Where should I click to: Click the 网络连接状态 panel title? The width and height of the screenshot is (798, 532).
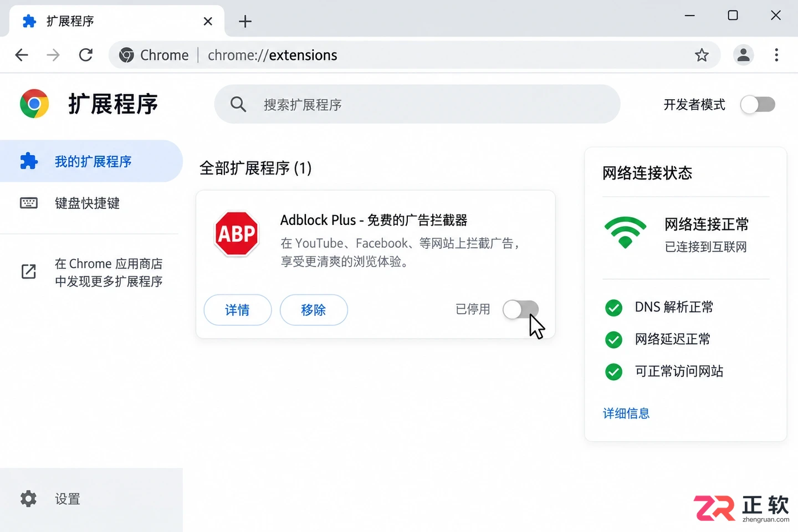tap(647, 173)
